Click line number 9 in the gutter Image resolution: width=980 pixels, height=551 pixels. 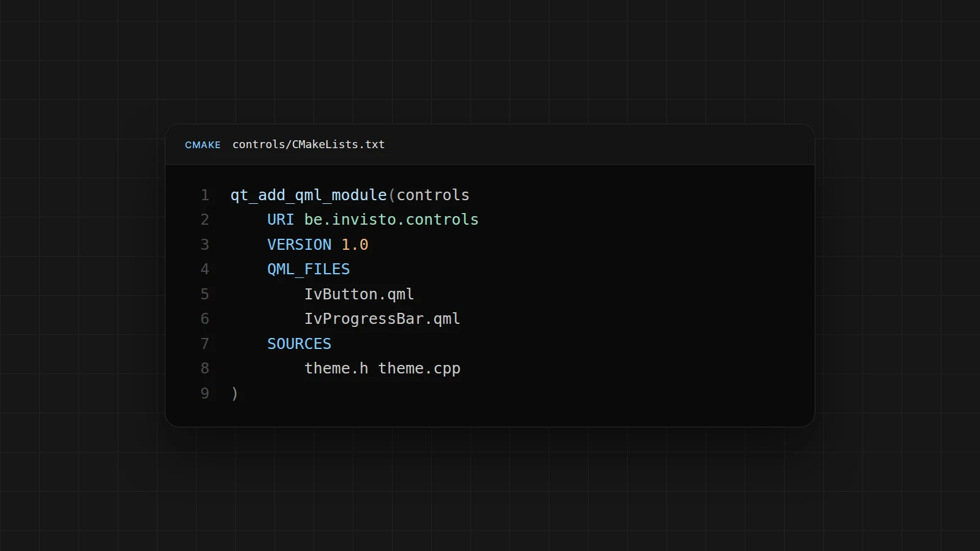click(205, 394)
